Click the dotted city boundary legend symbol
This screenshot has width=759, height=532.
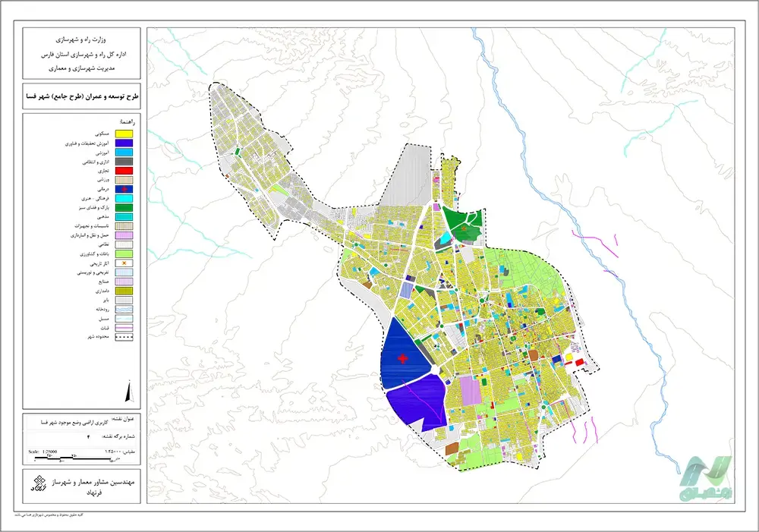pyautogui.click(x=124, y=336)
